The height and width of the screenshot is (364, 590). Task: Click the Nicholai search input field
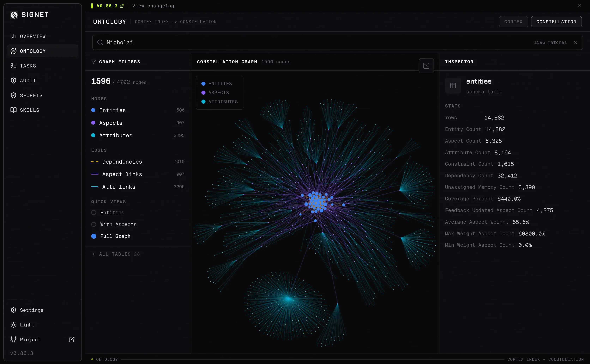coord(337,42)
